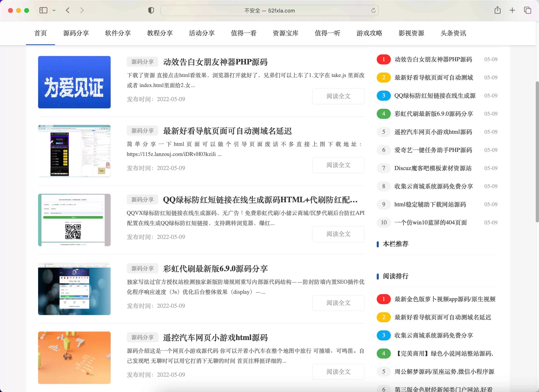Click 阅读全文 for 彩虹代刷 article
Screen dimensions: 539x392
point(338,303)
